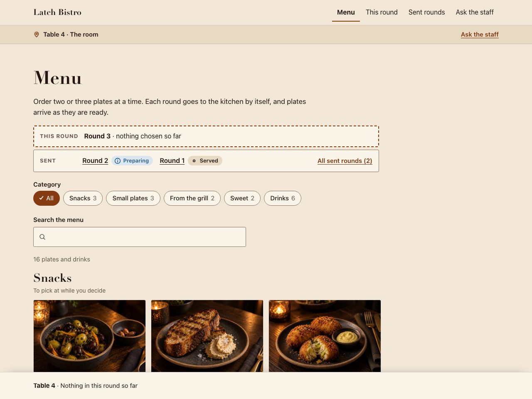Open Ask the staff in top navigation
The height and width of the screenshot is (399, 532).
coord(475,12)
